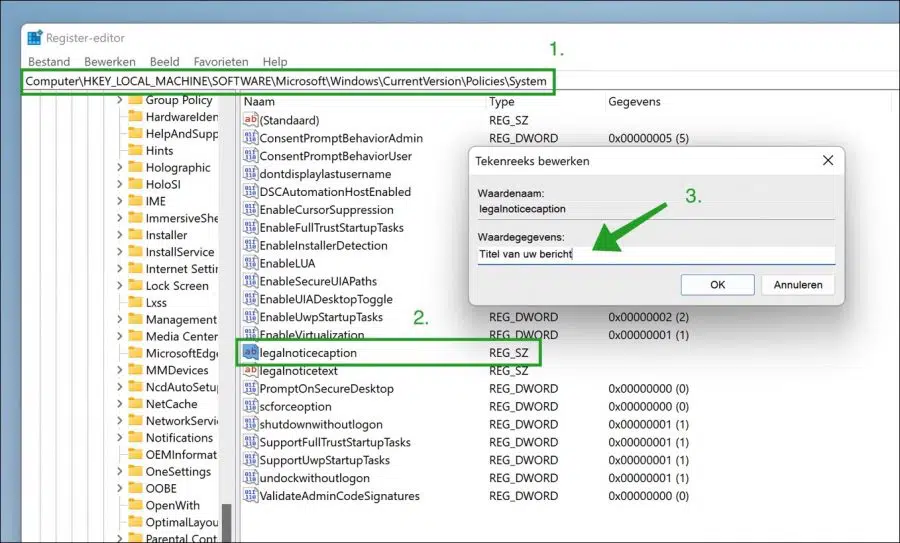Click the Hints folder icon
Viewport: 900px width, 543px height.
pyautogui.click(x=135, y=150)
